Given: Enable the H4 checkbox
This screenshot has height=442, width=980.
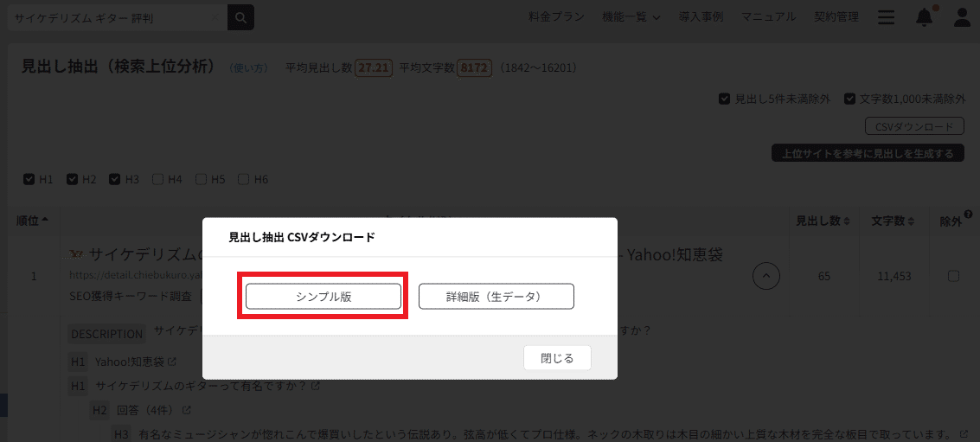Looking at the screenshot, I should pyautogui.click(x=157, y=179).
